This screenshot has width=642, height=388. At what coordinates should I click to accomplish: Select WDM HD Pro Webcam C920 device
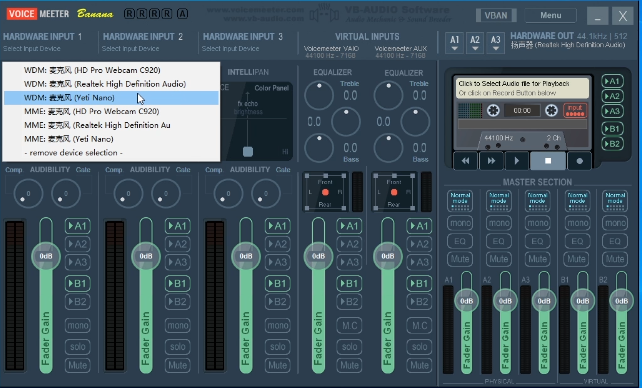(111, 70)
